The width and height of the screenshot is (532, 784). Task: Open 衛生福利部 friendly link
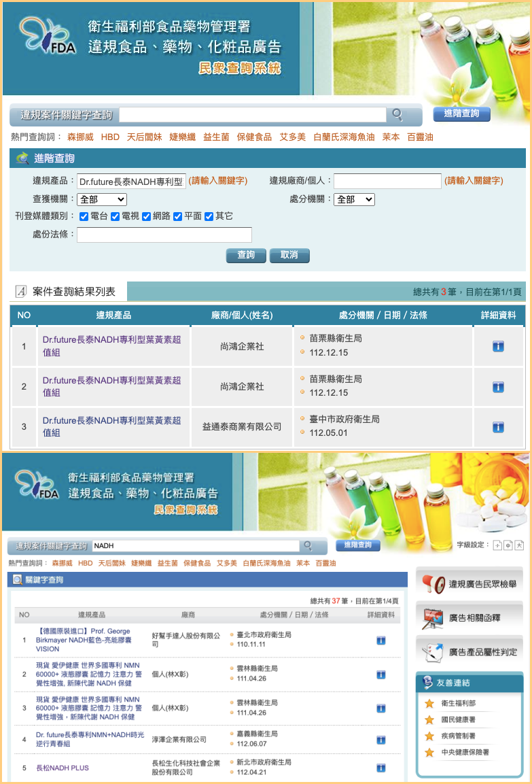(458, 703)
